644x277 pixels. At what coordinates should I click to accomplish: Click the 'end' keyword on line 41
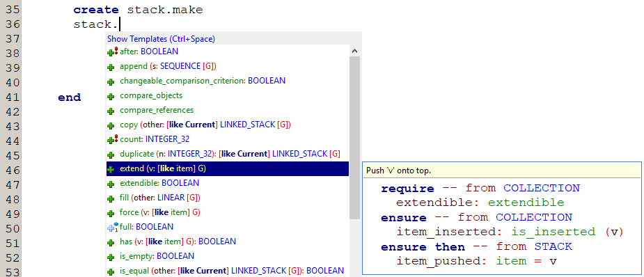click(x=70, y=97)
